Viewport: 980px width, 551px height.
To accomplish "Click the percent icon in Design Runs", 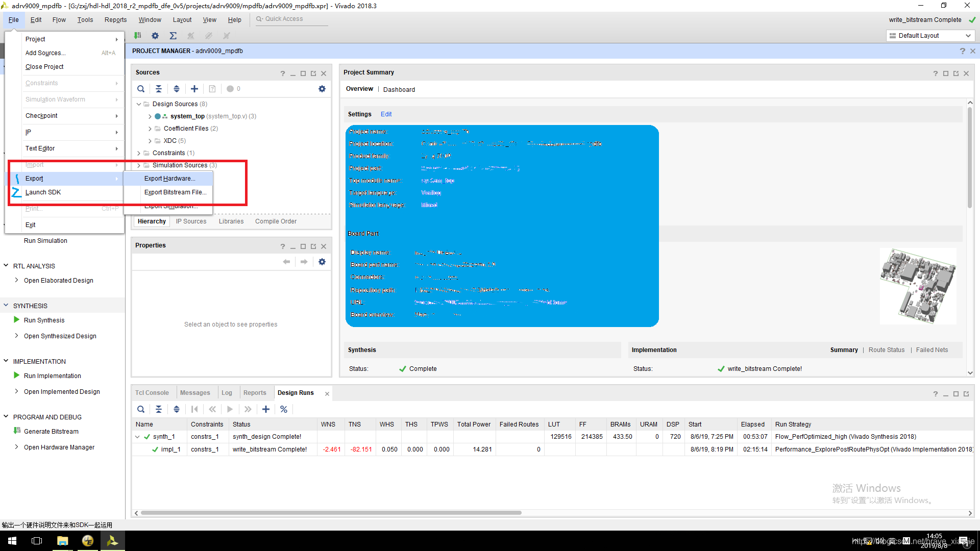I will click(284, 409).
